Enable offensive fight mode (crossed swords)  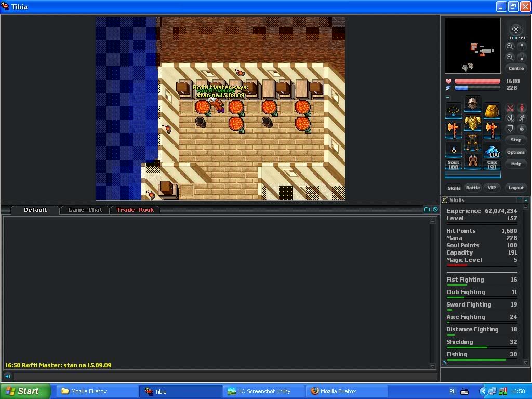click(510, 108)
